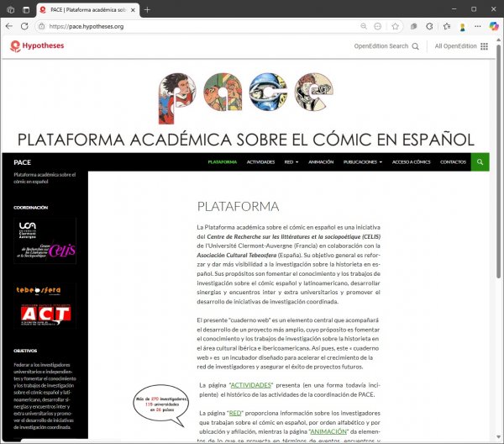504x444 pixels.
Task: Follow the ANIMACIÓN link in text
Action: click(x=328, y=431)
